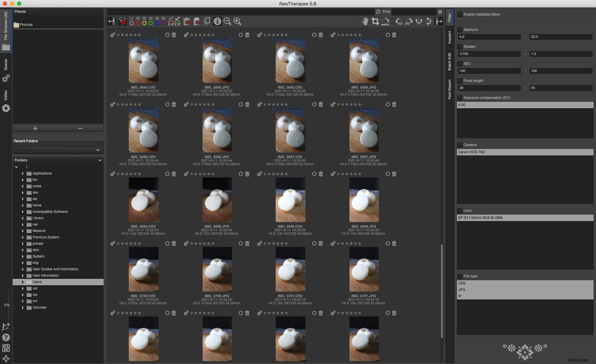Open the trash to view deleted files
This screenshot has width=596, height=364.
pos(187,21)
